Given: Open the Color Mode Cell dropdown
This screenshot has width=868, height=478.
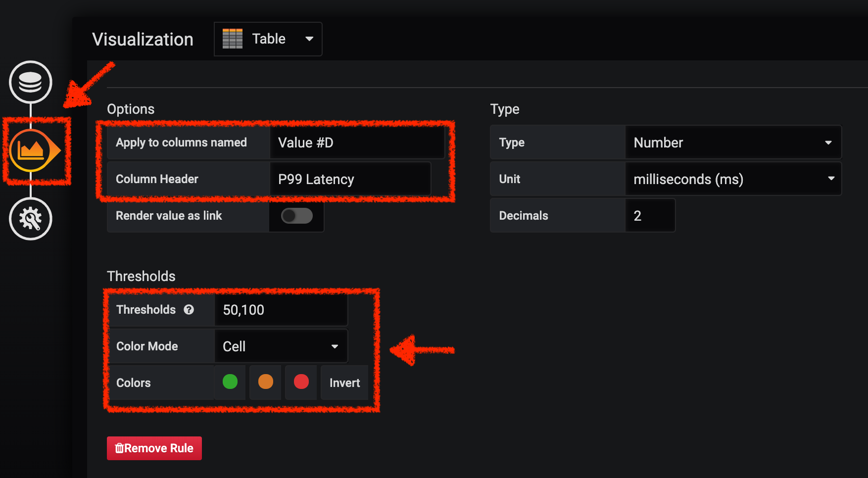Looking at the screenshot, I should point(281,346).
